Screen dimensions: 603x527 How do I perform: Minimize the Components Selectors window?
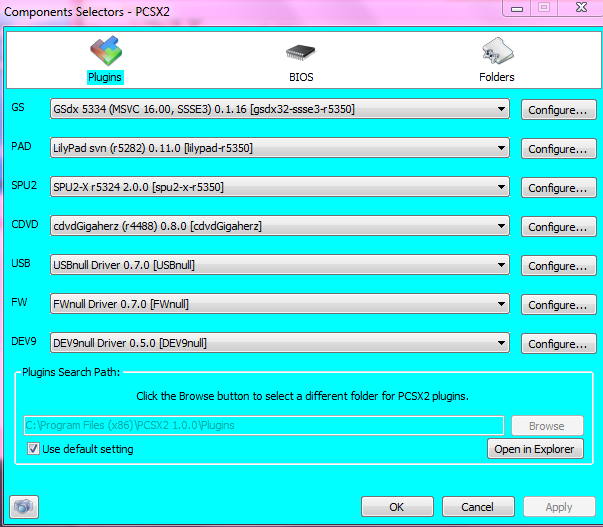tap(516, 8)
